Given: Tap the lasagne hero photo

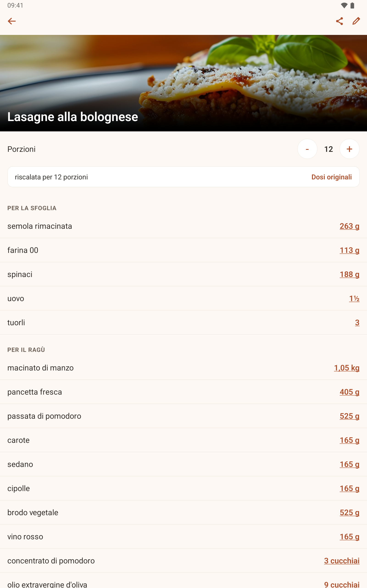Looking at the screenshot, I should click(183, 83).
